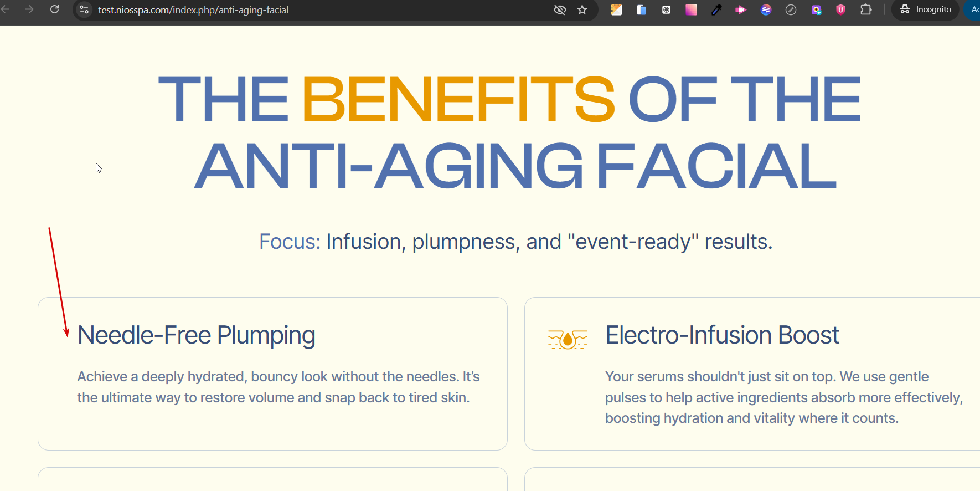Image resolution: width=980 pixels, height=491 pixels.
Task: Open the red shield U extension
Action: click(x=841, y=9)
